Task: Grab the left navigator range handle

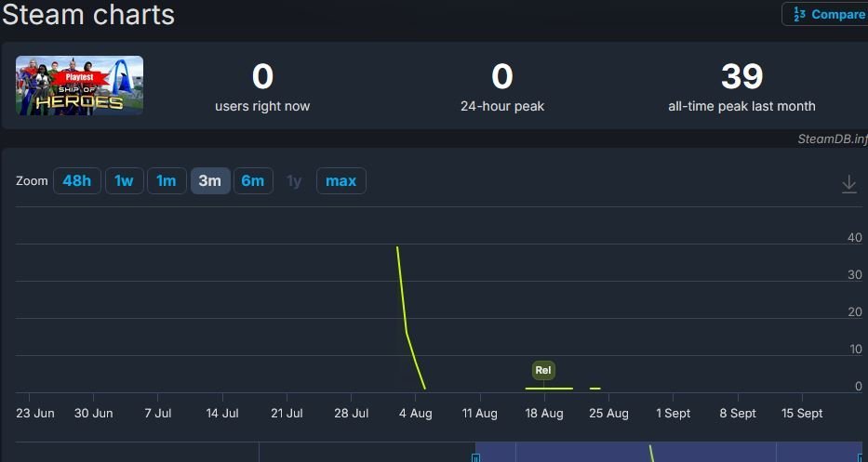Action: pos(475,457)
